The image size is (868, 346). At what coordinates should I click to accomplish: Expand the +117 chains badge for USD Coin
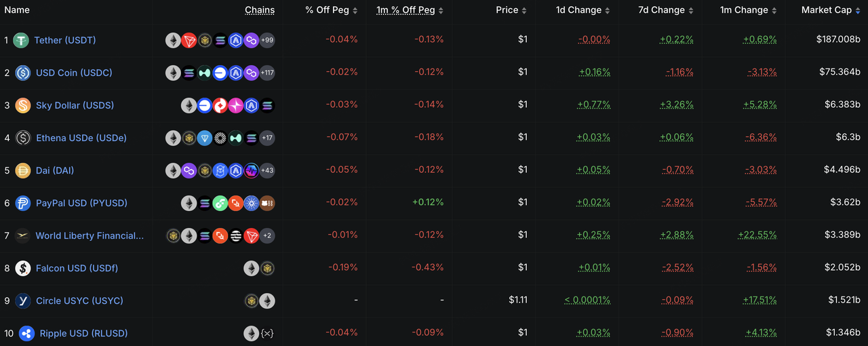coord(267,73)
